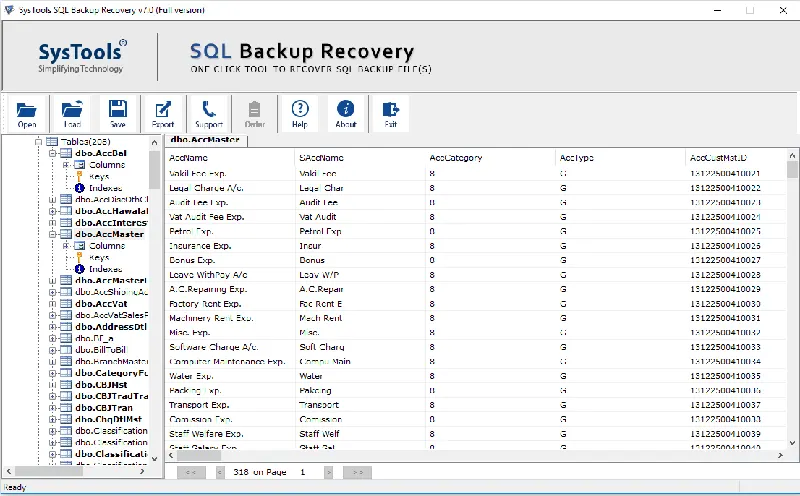Expand the dbo.AddressDtl node
Image resolution: width=800 pixels, height=496 pixels.
(52, 327)
